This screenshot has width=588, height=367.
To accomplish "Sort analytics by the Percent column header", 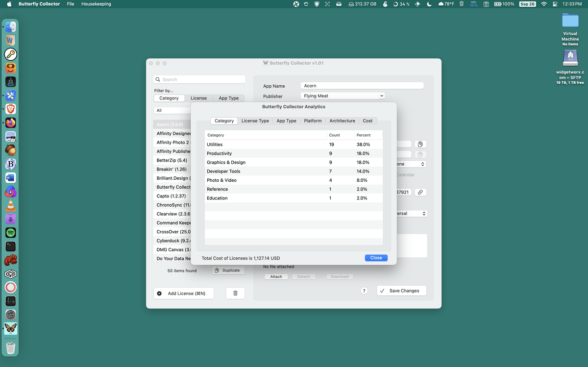I will click(368, 135).
